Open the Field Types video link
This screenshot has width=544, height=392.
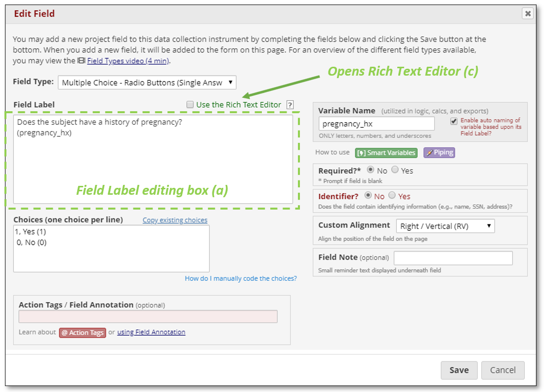(x=128, y=61)
